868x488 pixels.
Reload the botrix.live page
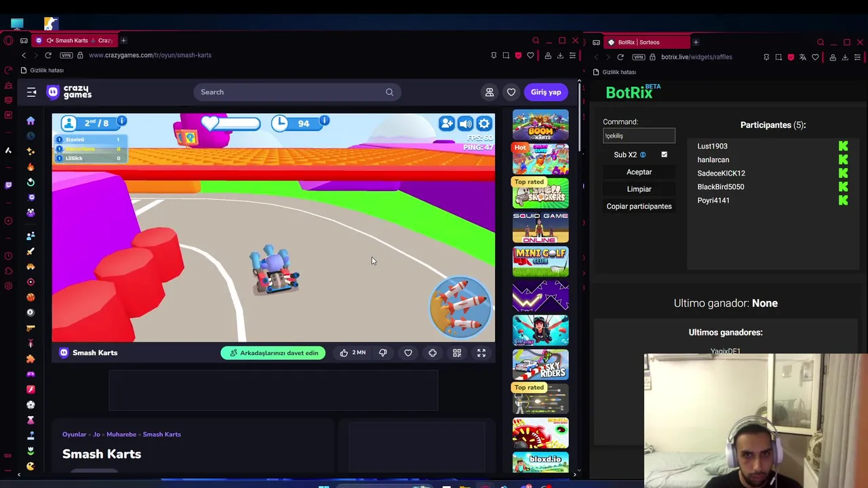tap(620, 57)
